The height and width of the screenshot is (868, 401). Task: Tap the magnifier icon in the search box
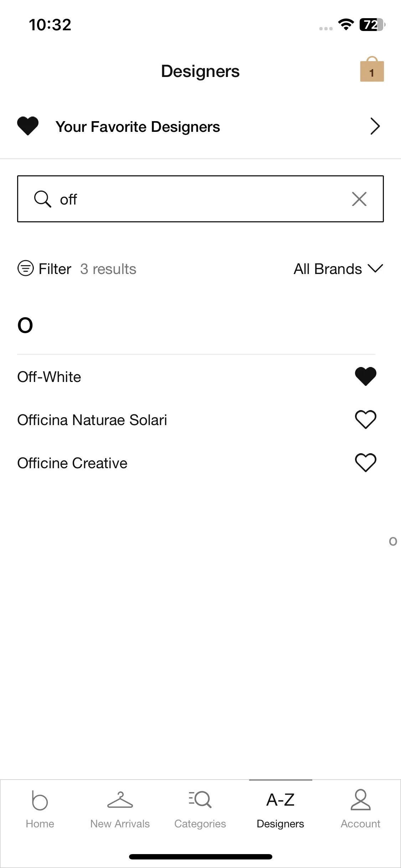(42, 199)
